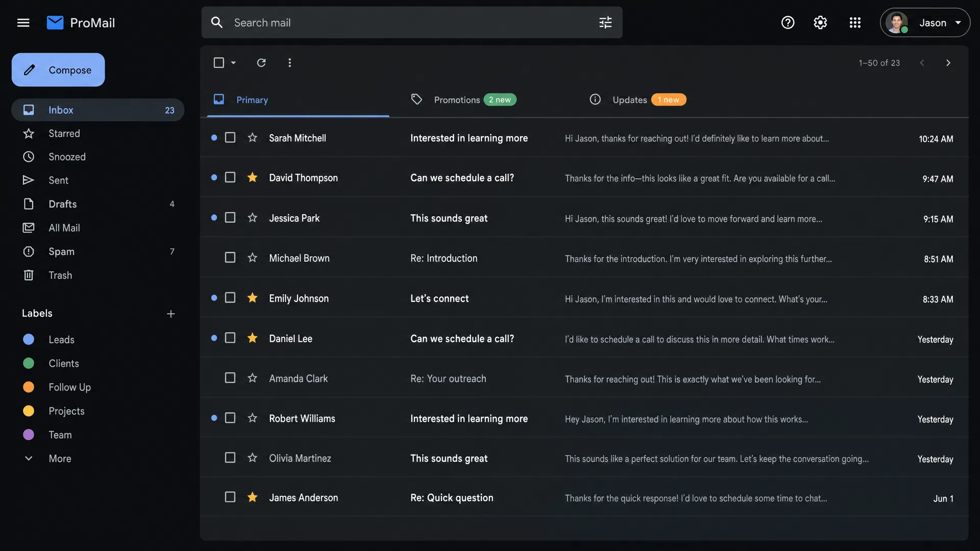Click the purple Team label dot

coord(29,435)
